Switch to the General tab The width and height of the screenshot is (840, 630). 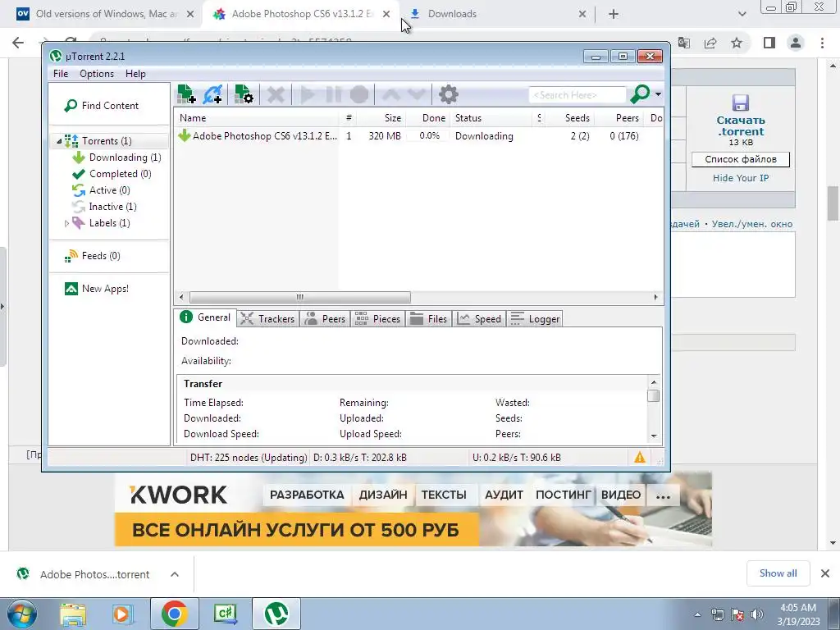[206, 317]
